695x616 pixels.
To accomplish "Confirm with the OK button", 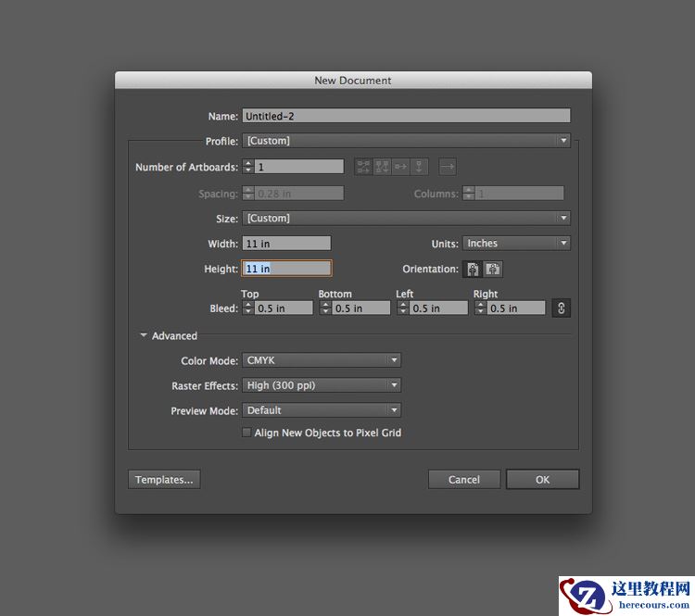I will click(x=542, y=480).
